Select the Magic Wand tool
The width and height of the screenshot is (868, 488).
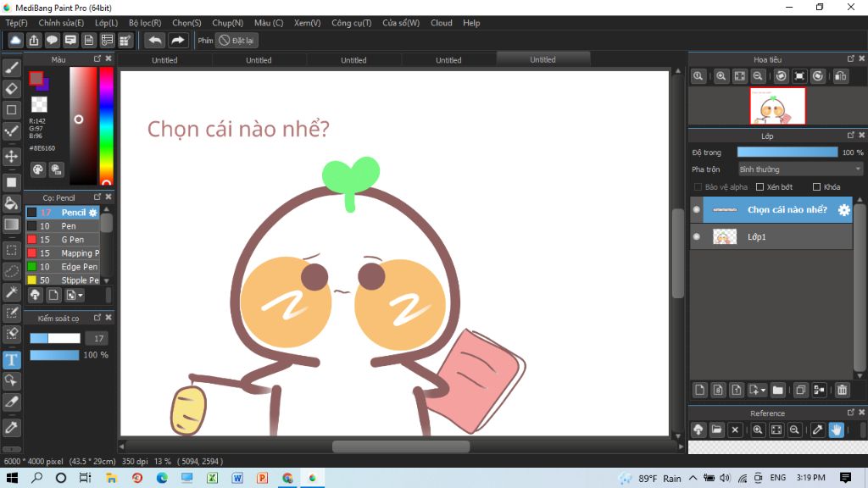click(x=12, y=292)
